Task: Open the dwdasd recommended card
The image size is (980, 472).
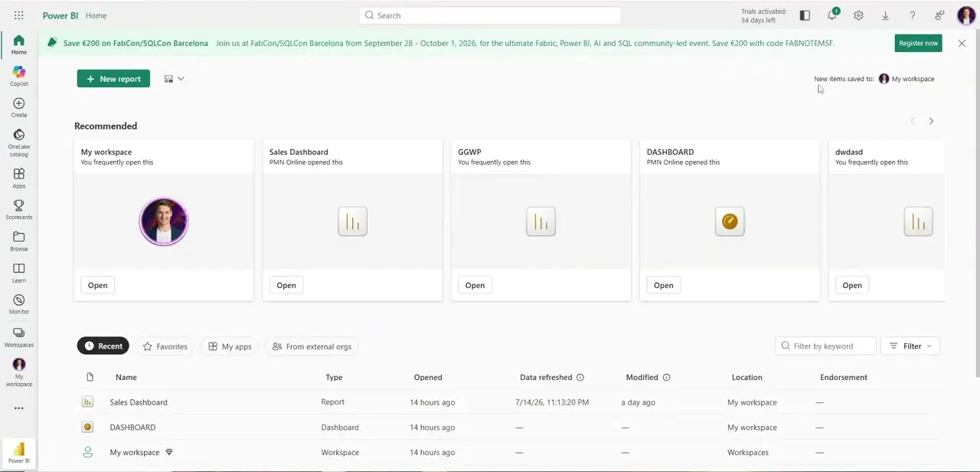Action: point(852,285)
